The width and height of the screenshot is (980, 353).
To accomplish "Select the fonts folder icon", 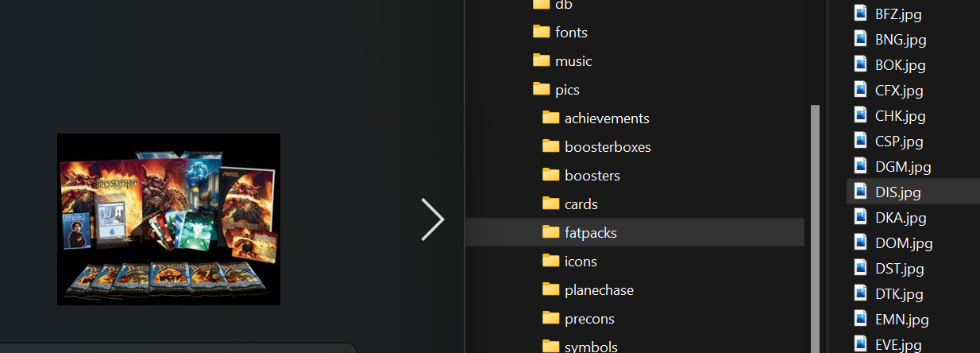I will pyautogui.click(x=542, y=32).
